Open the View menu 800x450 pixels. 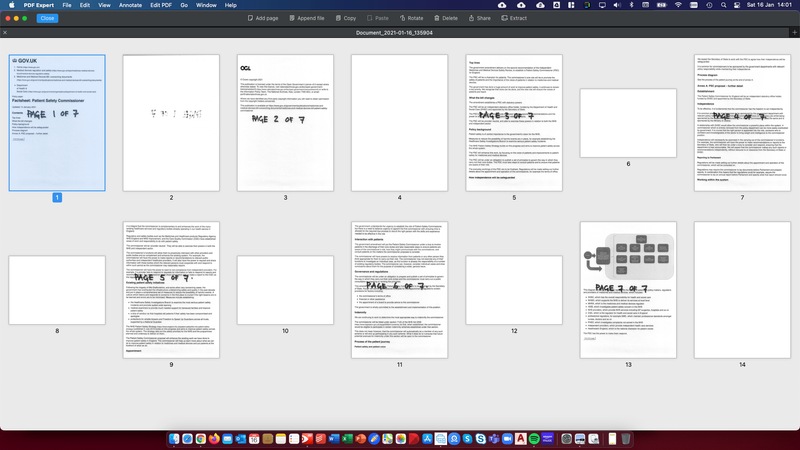[104, 5]
